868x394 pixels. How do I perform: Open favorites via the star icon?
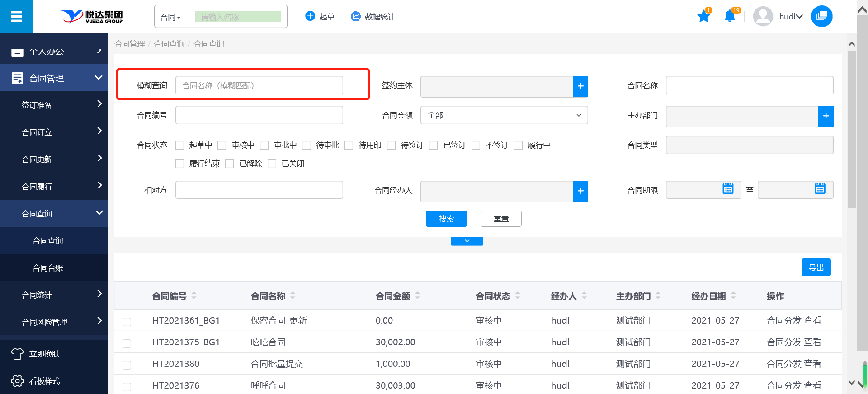pyautogui.click(x=703, y=17)
